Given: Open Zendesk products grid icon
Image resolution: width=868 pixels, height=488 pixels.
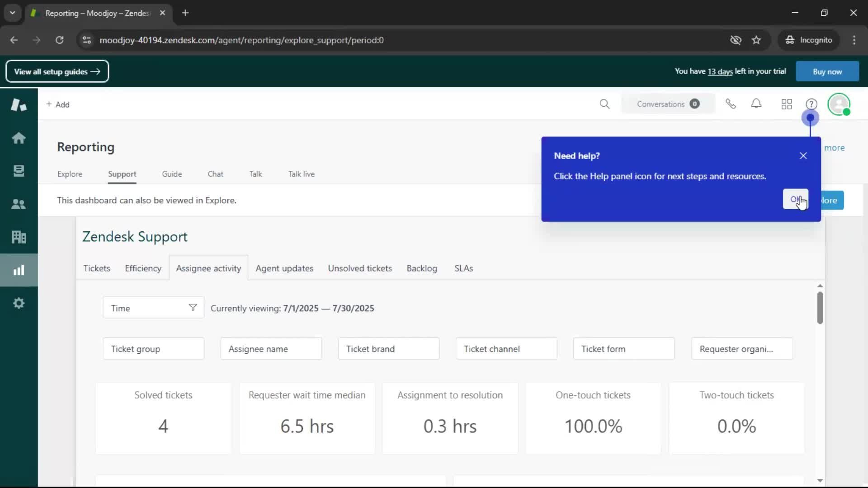Looking at the screenshot, I should pyautogui.click(x=787, y=104).
